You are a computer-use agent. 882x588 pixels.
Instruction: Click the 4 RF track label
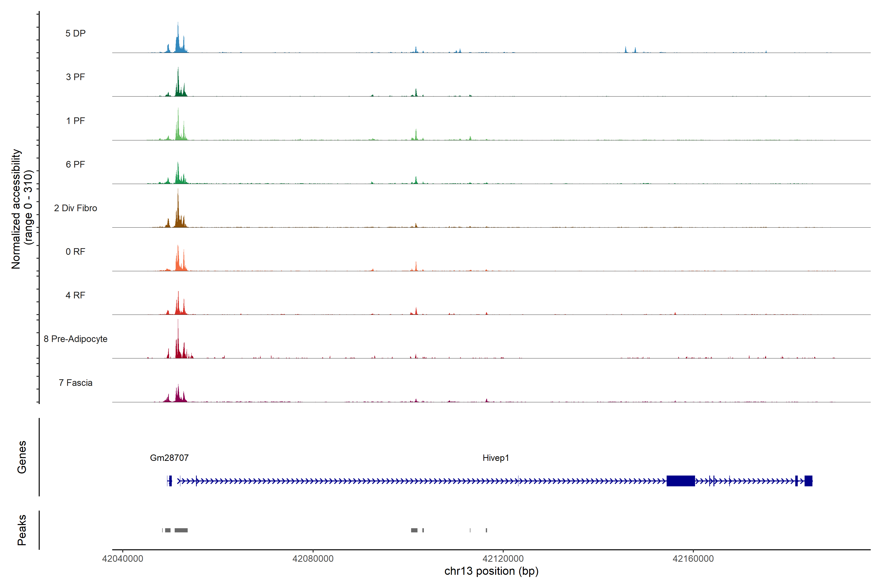(x=75, y=295)
